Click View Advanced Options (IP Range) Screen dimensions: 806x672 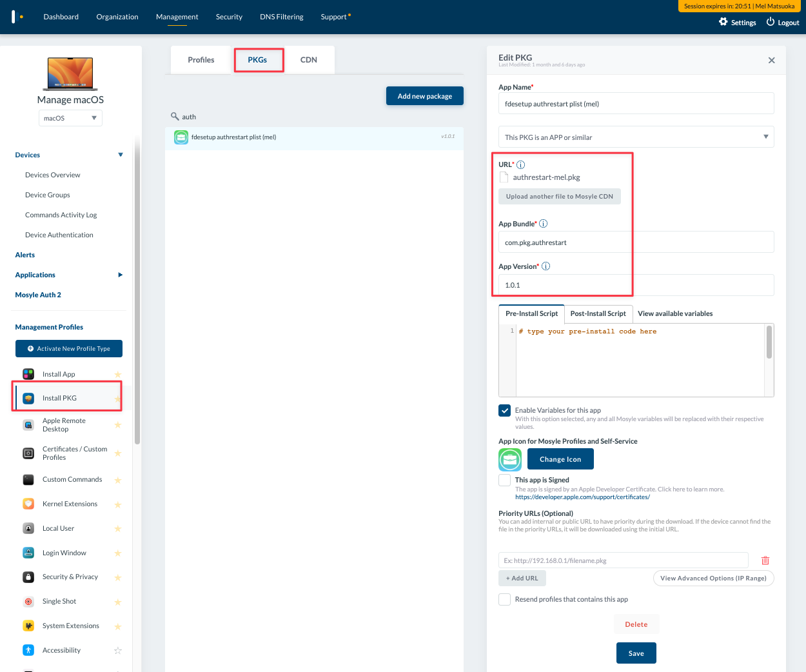tap(713, 578)
